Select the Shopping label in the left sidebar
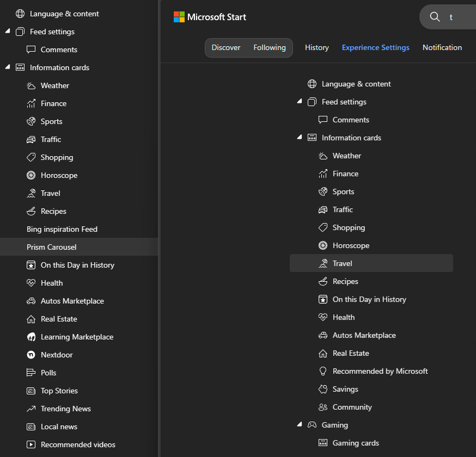 [57, 157]
